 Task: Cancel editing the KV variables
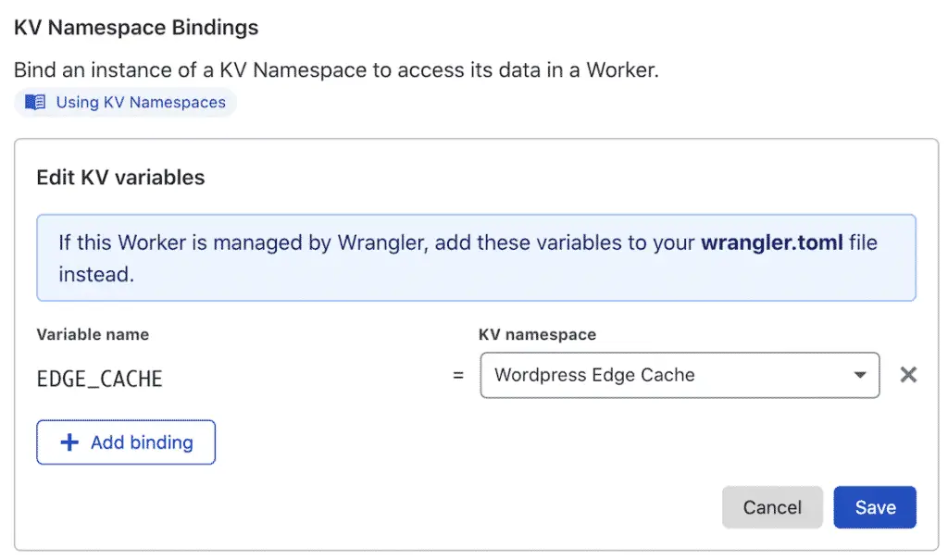[772, 507]
